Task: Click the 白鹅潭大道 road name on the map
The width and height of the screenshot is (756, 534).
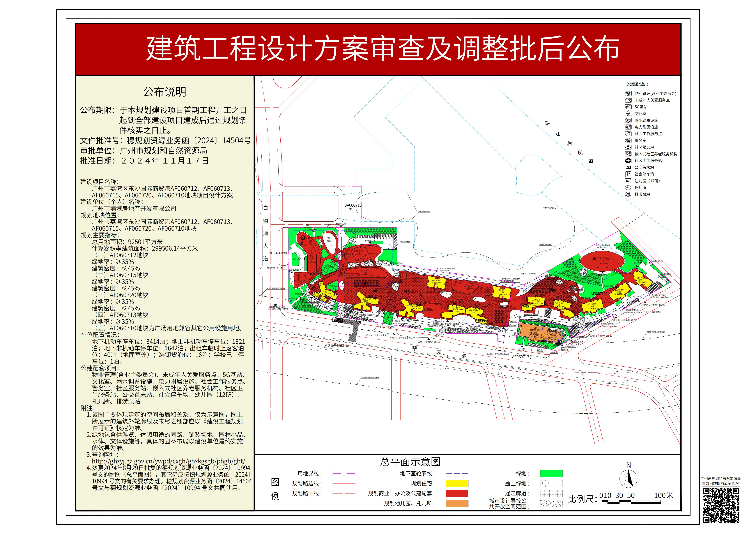Action: (266, 233)
